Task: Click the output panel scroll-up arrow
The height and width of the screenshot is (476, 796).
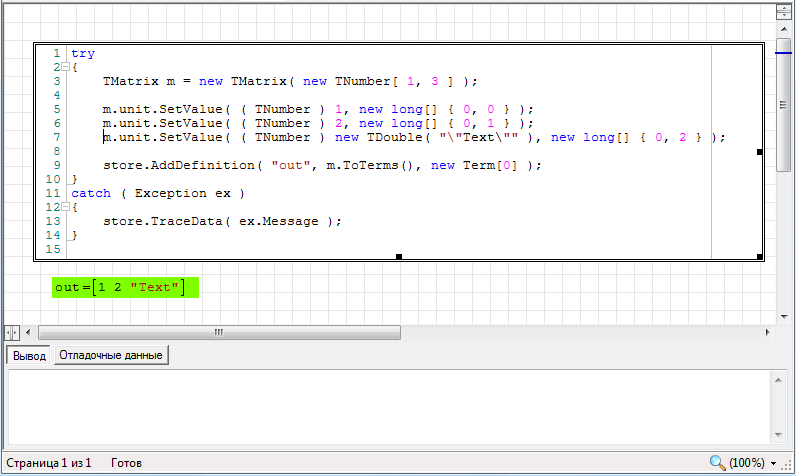Action: click(x=777, y=378)
